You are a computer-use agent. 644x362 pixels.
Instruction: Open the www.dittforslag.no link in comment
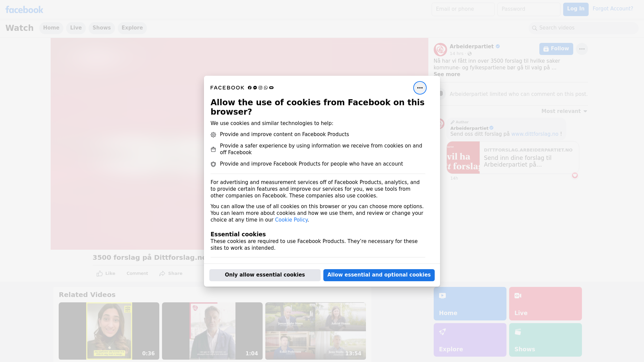pyautogui.click(x=535, y=134)
